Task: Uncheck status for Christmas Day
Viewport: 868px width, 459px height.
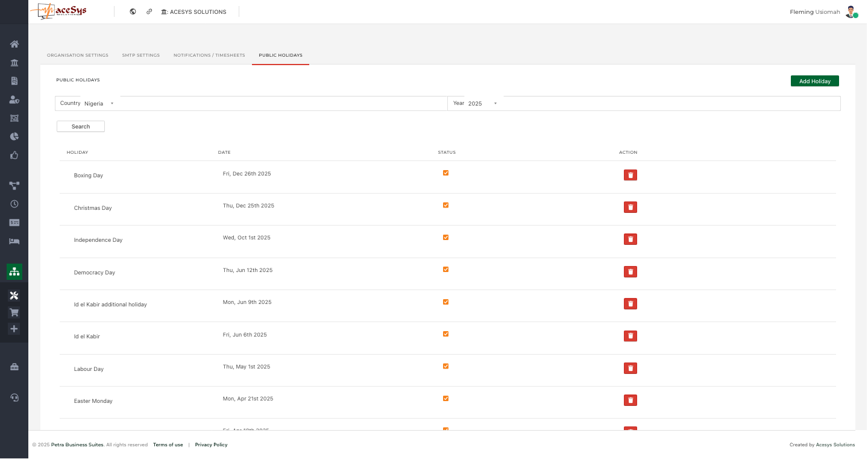Action: tap(445, 205)
